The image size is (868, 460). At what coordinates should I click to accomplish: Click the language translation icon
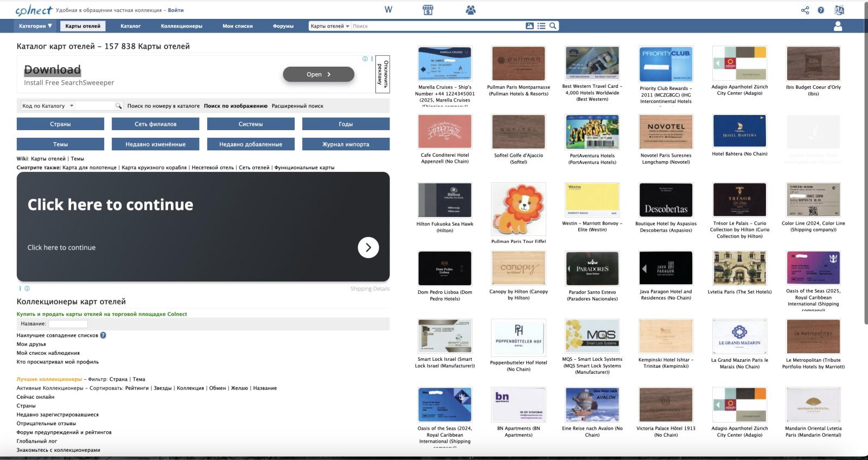click(x=839, y=10)
